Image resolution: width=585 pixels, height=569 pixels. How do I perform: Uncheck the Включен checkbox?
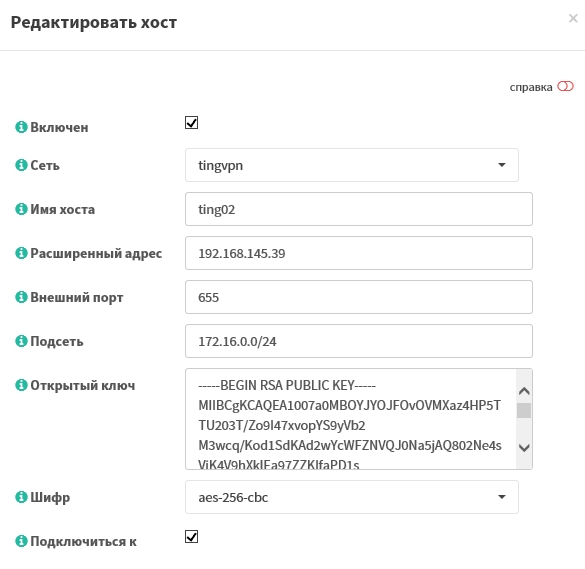coord(191,122)
